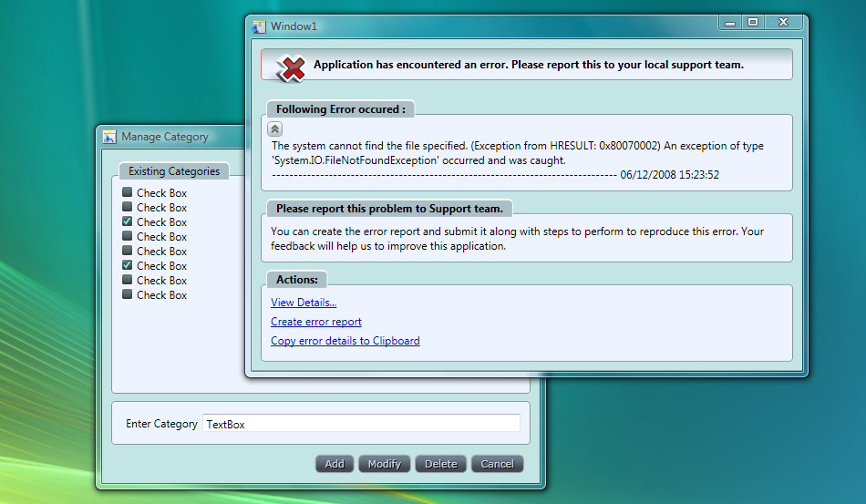The height and width of the screenshot is (504, 866).
Task: Close the Window1 error dialog
Action: [x=783, y=23]
